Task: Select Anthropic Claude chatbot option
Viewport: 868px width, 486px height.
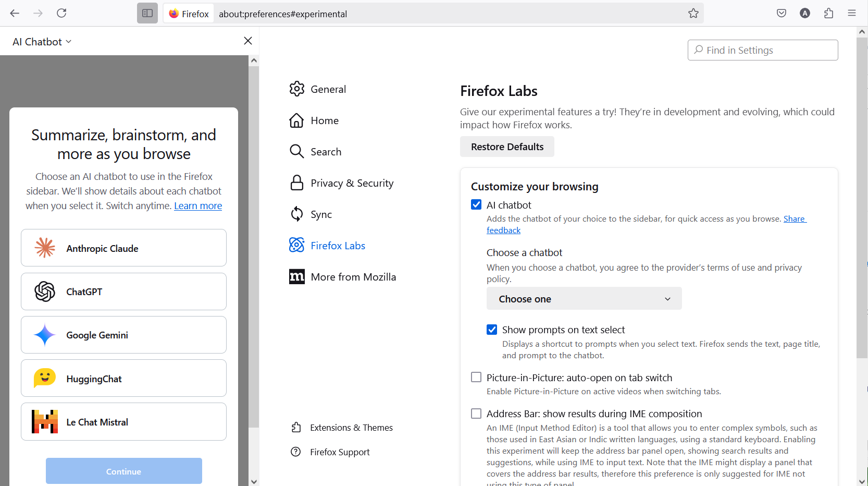Action: click(123, 248)
